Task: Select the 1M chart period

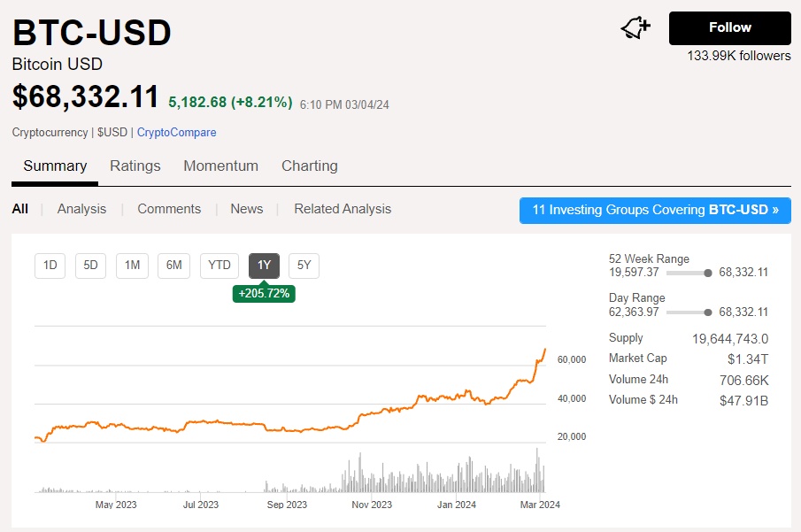Action: coord(132,266)
